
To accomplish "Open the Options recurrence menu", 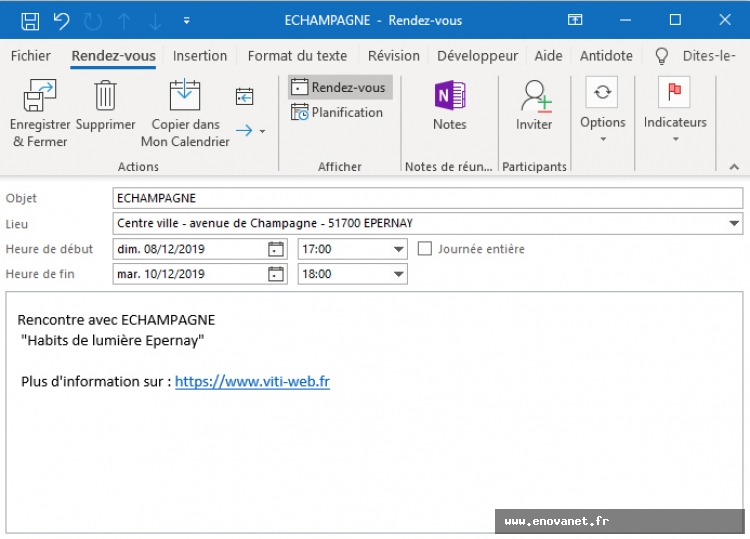I will tap(603, 110).
